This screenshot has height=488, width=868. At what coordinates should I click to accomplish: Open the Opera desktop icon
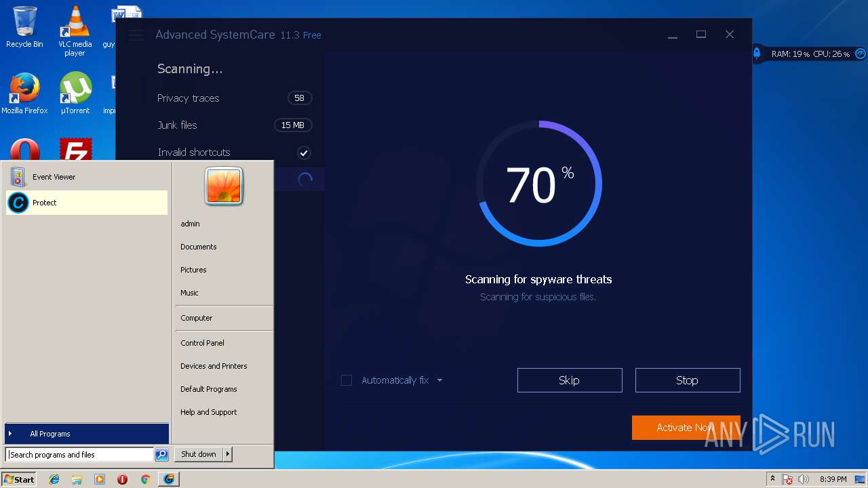(x=24, y=150)
